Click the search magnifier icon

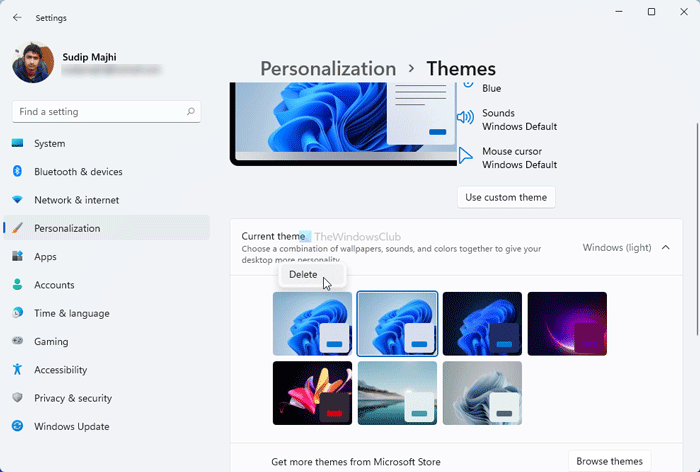[x=191, y=112]
